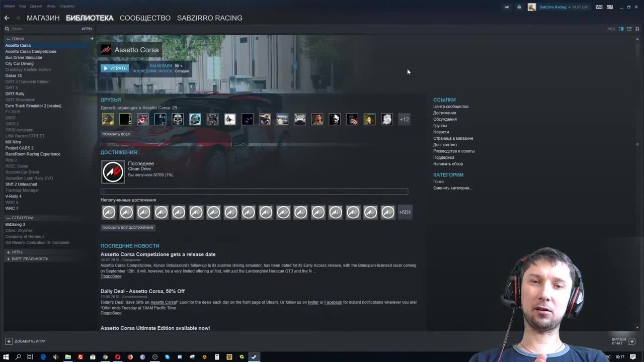The height and width of the screenshot is (362, 644).
Task: Open the Вид menu
Action: click(23, 6)
